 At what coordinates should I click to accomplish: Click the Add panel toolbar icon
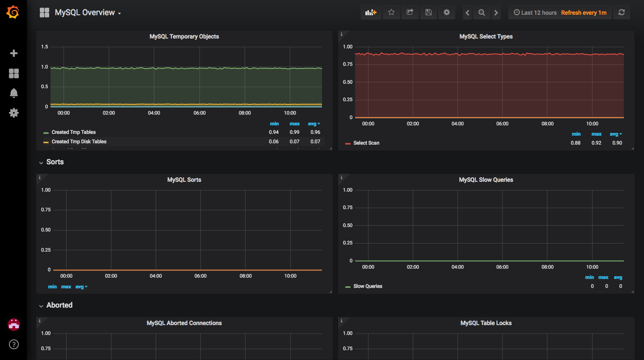point(371,13)
